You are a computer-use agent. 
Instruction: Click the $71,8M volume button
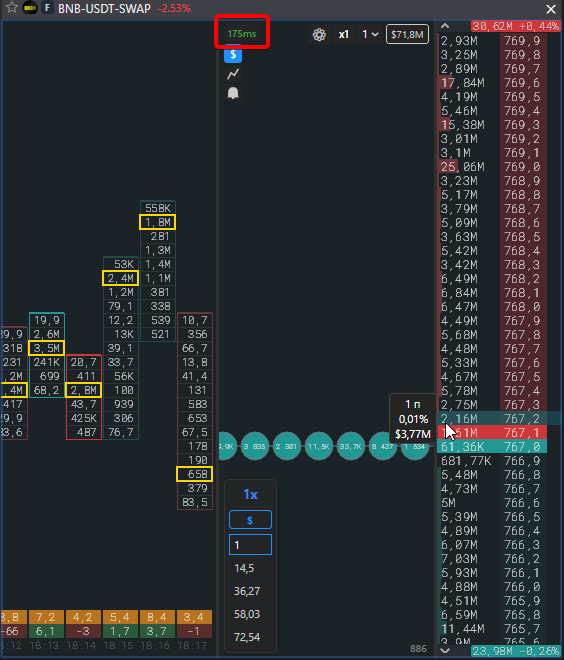[407, 35]
